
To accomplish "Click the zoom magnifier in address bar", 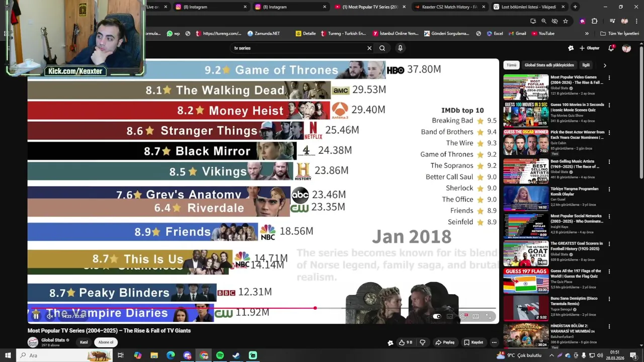I will (544, 21).
